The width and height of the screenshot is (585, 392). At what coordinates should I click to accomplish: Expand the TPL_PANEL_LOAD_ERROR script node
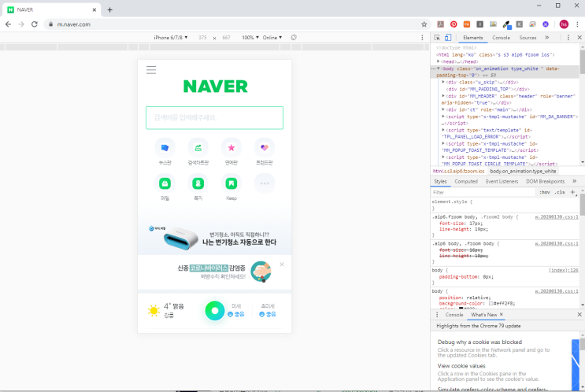click(443, 130)
